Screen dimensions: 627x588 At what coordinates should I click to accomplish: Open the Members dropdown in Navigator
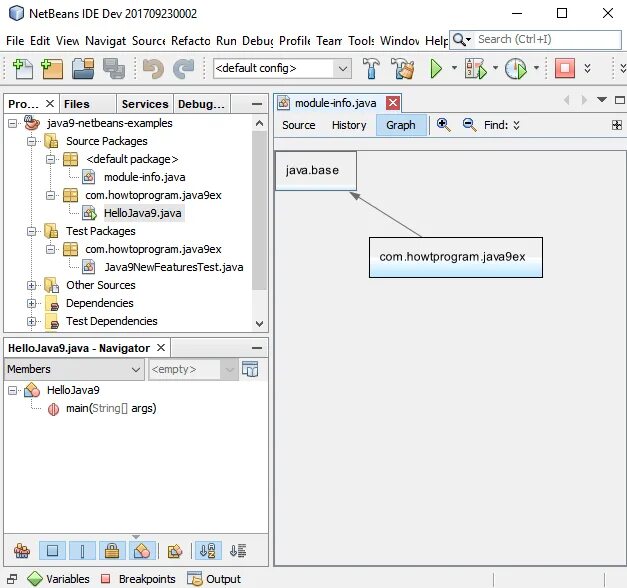(x=74, y=369)
